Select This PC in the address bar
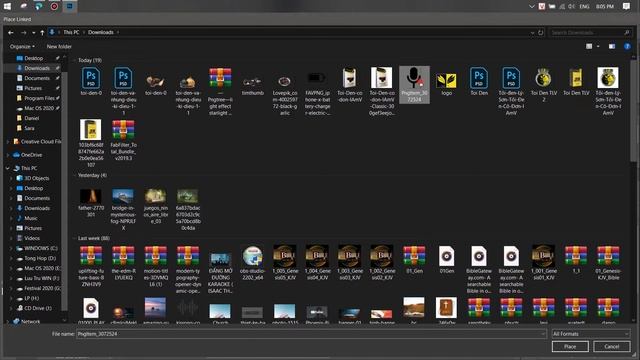The height and width of the screenshot is (360, 640). click(x=71, y=32)
